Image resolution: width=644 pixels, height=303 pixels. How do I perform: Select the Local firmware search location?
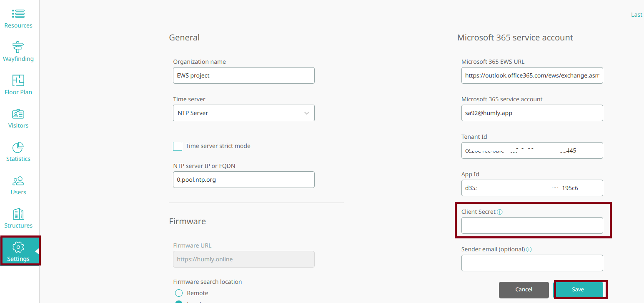pyautogui.click(x=179, y=301)
